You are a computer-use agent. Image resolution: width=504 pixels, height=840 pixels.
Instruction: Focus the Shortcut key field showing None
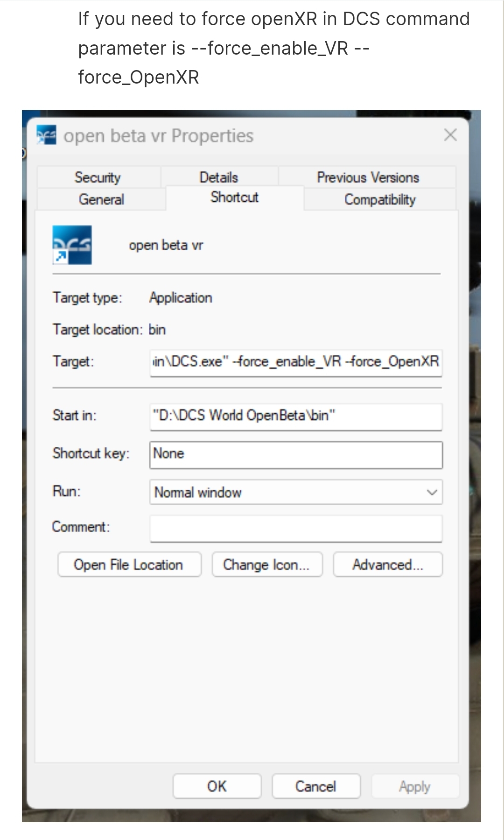tap(296, 454)
